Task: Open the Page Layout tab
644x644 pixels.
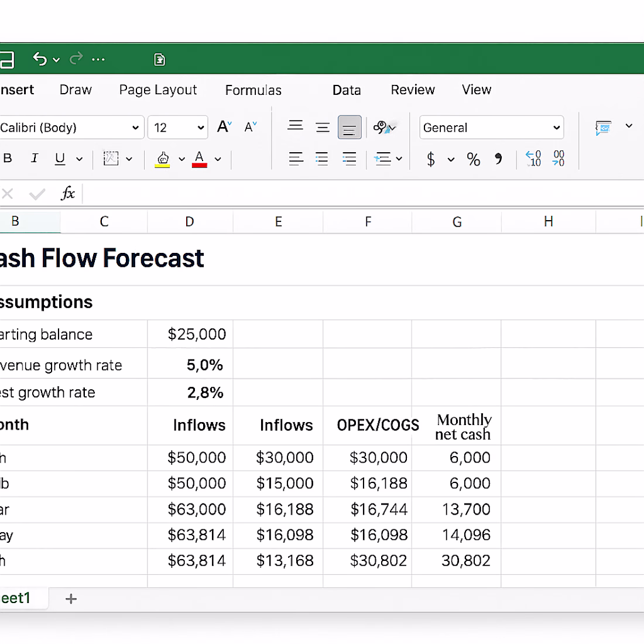Action: tap(158, 90)
